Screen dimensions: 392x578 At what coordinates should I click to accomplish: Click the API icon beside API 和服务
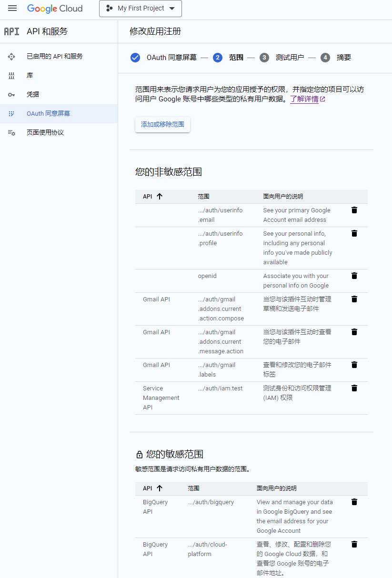point(11,31)
